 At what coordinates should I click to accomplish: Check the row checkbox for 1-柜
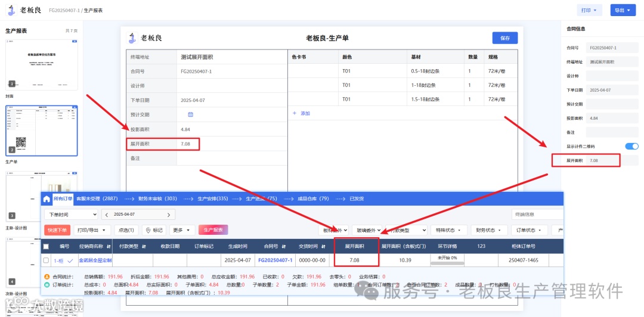click(47, 260)
